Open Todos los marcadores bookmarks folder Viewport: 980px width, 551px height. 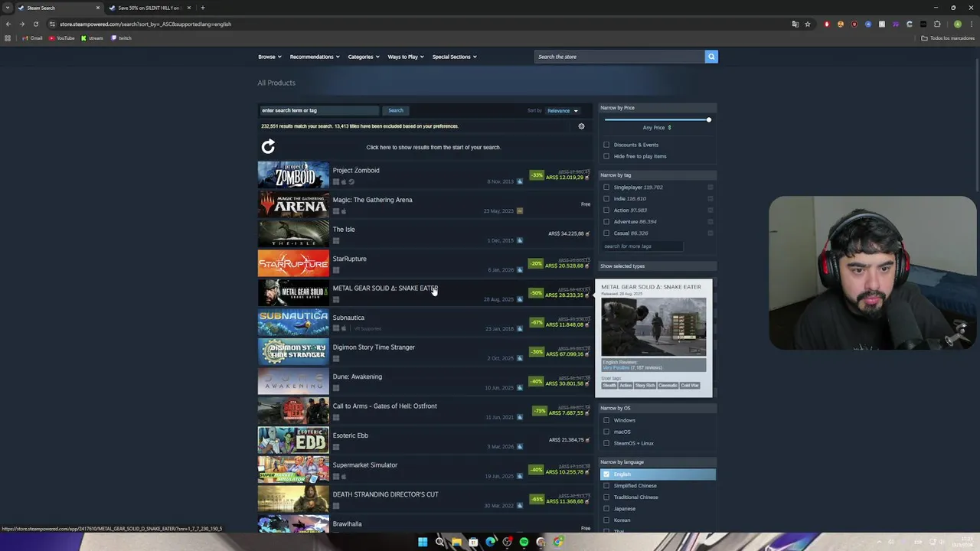[948, 38]
